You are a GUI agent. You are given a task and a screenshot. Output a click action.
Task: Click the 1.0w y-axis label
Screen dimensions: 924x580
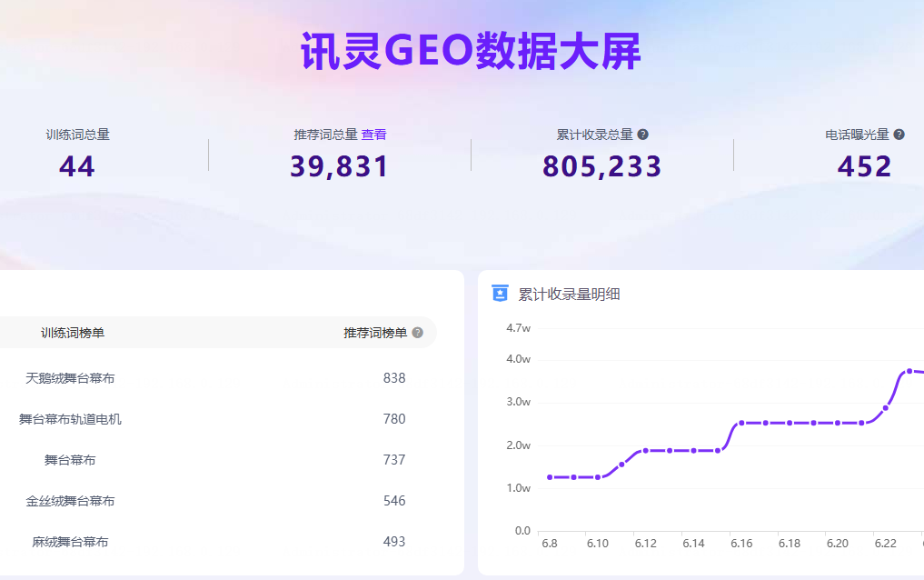tap(519, 488)
